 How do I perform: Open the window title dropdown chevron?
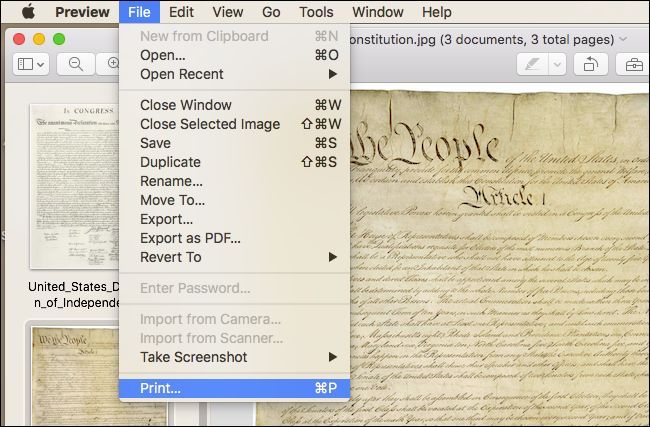coord(623,39)
